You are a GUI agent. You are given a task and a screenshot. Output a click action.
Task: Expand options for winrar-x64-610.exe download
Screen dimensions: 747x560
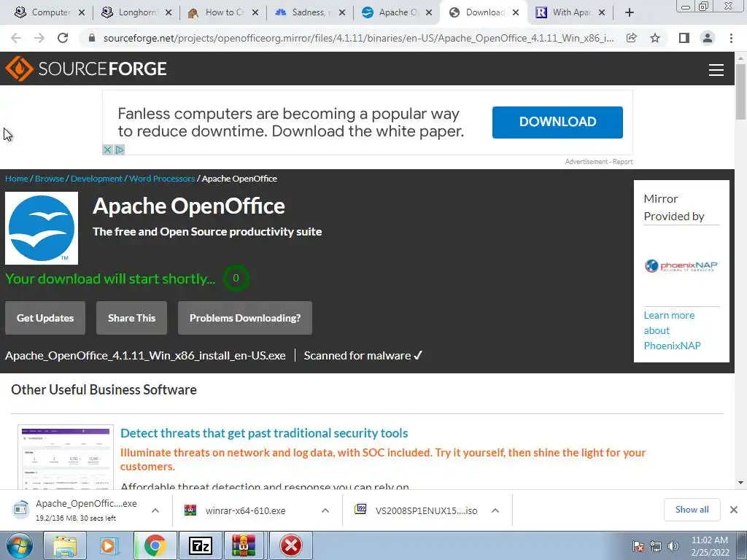pos(325,510)
